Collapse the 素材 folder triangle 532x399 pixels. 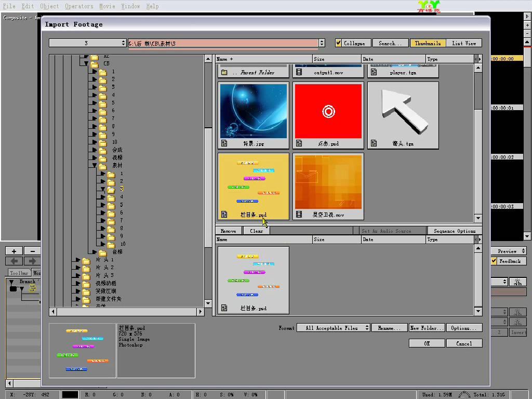pyautogui.click(x=95, y=166)
